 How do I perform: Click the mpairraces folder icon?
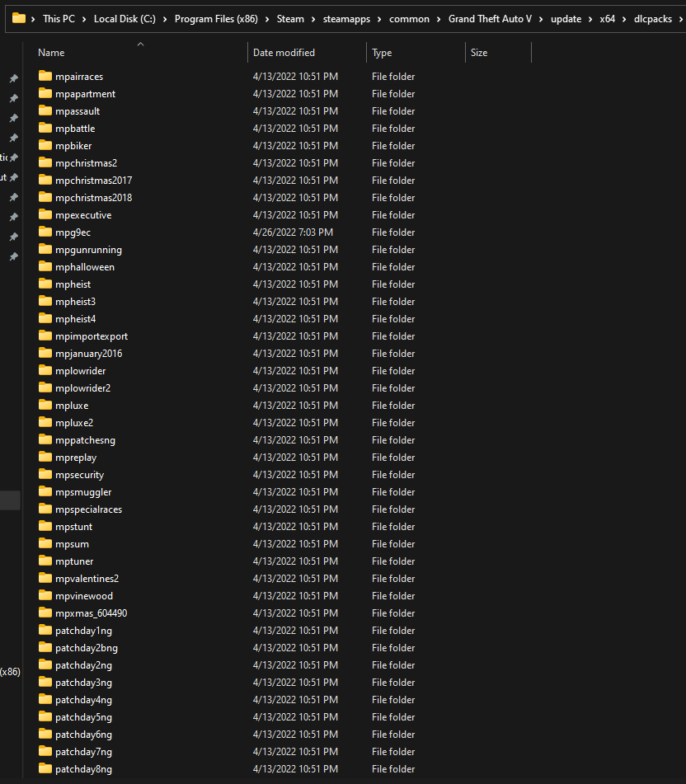(x=45, y=76)
